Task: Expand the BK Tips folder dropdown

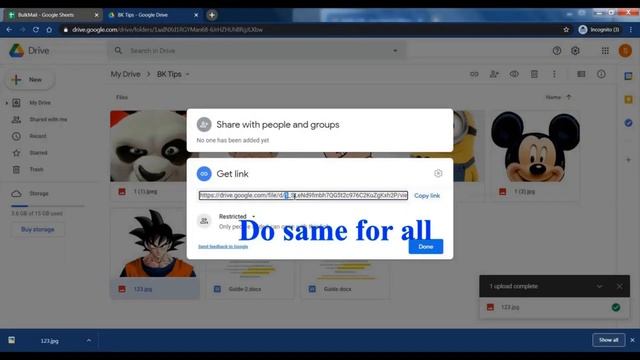Action: 188,74
